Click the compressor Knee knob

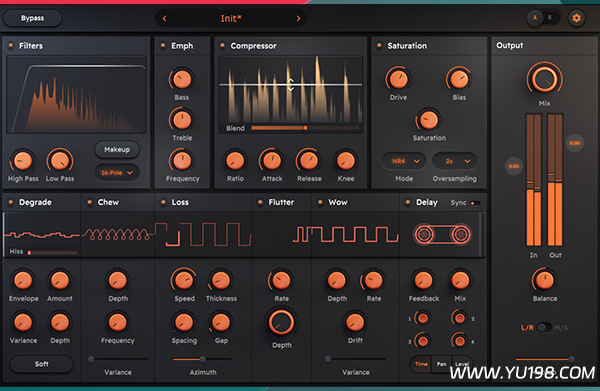tap(346, 161)
